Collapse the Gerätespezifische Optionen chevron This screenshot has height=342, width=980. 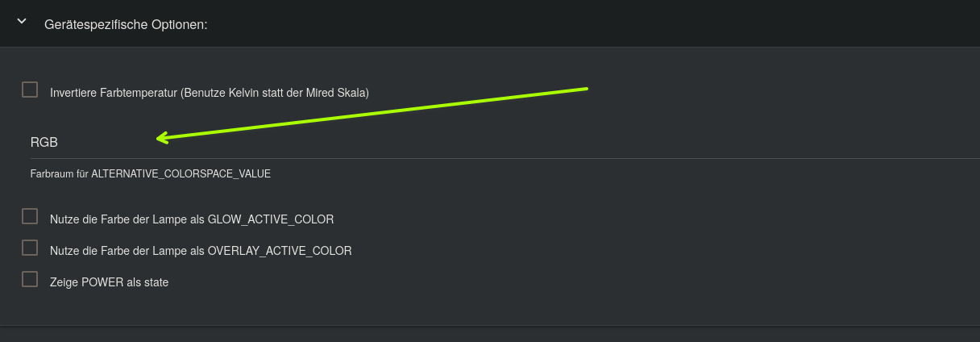click(x=22, y=23)
